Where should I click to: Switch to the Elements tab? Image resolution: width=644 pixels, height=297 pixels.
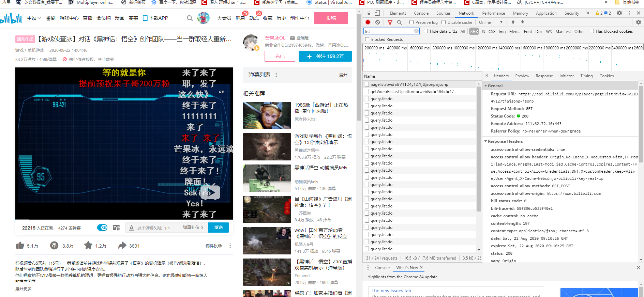pyautogui.click(x=398, y=13)
